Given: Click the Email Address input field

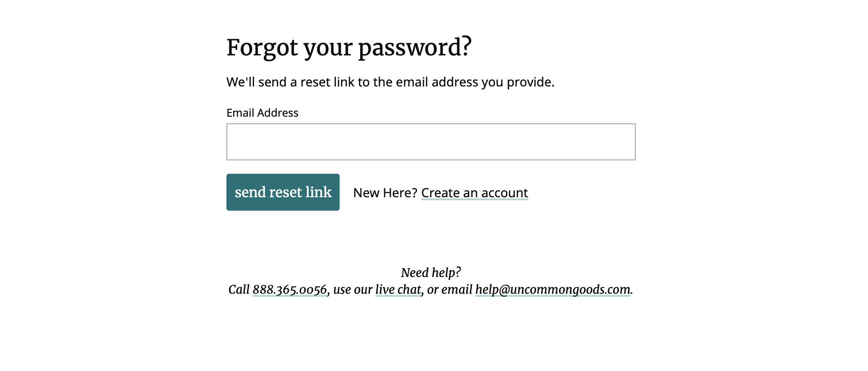Looking at the screenshot, I should coord(431,142).
